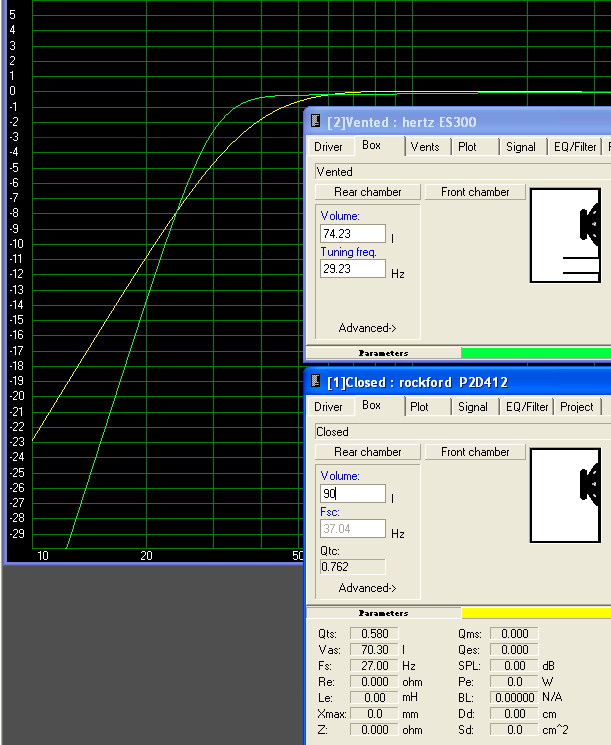Viewport: 611px width, 745px height.
Task: Click the Volume label in Vented window
Action: pos(340,216)
